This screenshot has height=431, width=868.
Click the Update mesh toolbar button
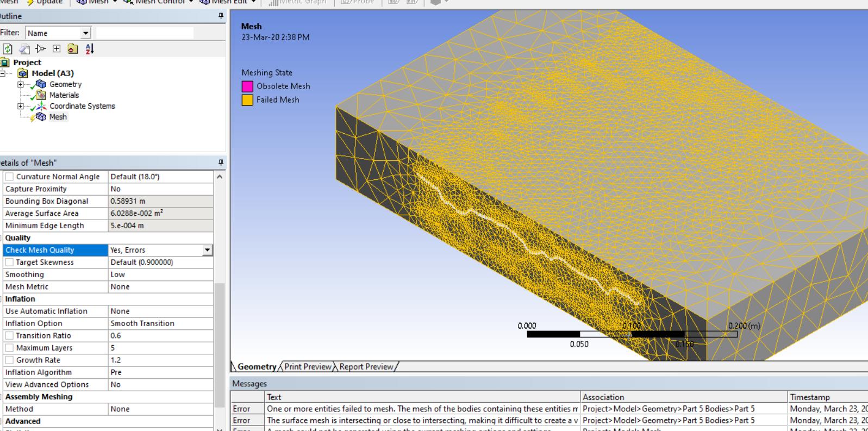(x=45, y=2)
